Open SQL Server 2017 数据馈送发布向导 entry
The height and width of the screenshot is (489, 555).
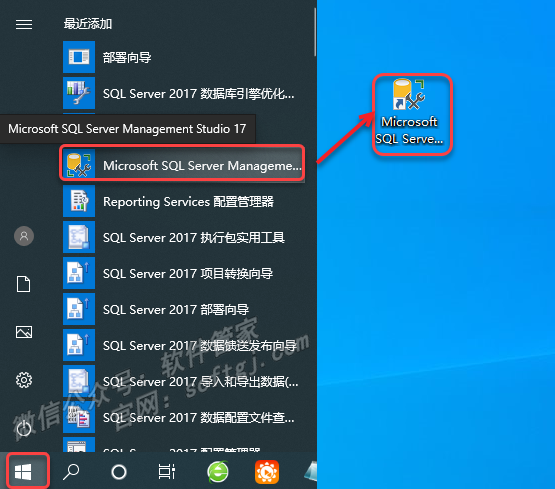pyautogui.click(x=200, y=346)
